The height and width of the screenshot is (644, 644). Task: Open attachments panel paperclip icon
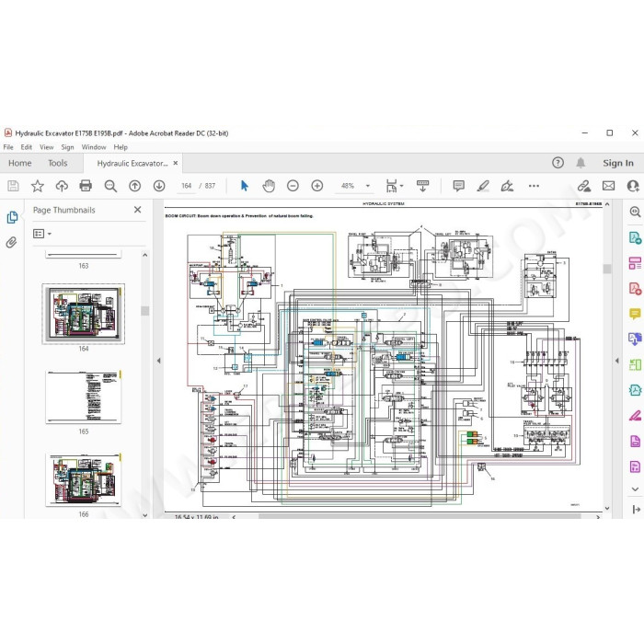tap(11, 242)
